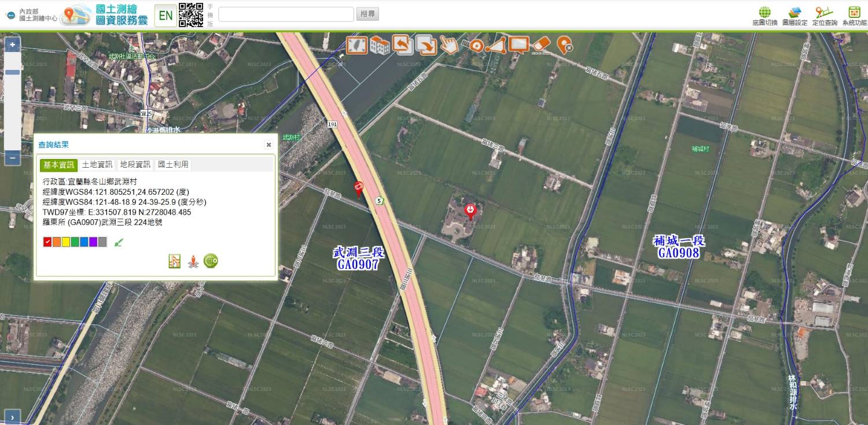Open 系統功能 system functions menu
This screenshot has width=868, height=425.
click(854, 16)
